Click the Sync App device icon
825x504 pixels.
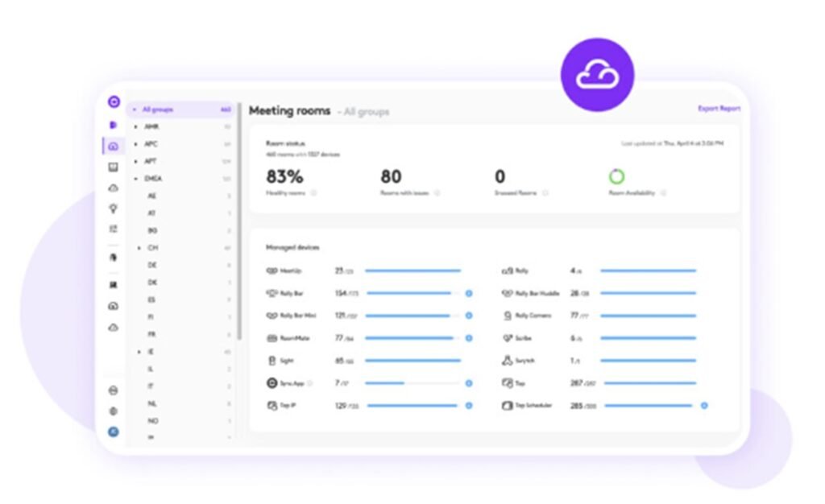point(272,383)
